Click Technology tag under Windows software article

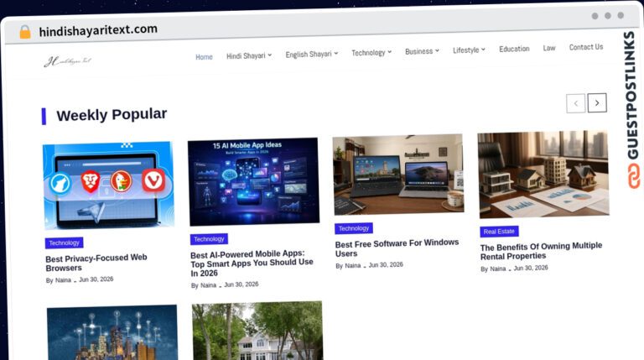[x=354, y=228]
